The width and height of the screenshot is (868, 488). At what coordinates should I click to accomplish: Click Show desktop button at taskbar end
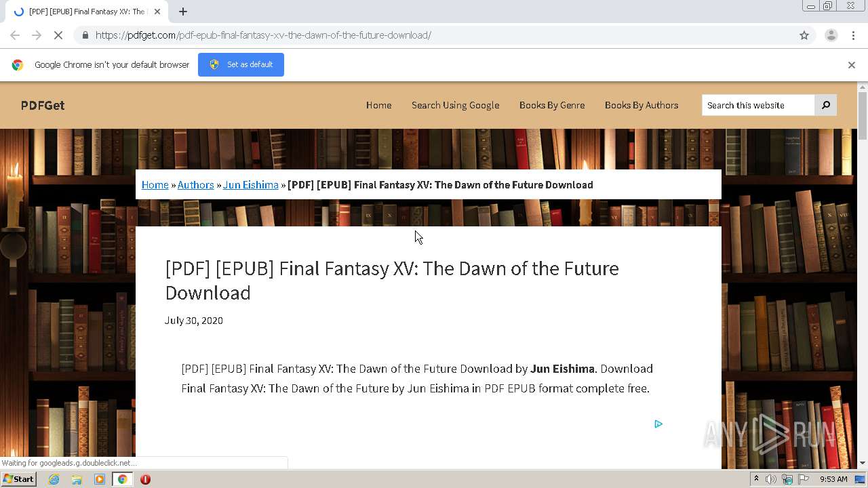tap(861, 479)
